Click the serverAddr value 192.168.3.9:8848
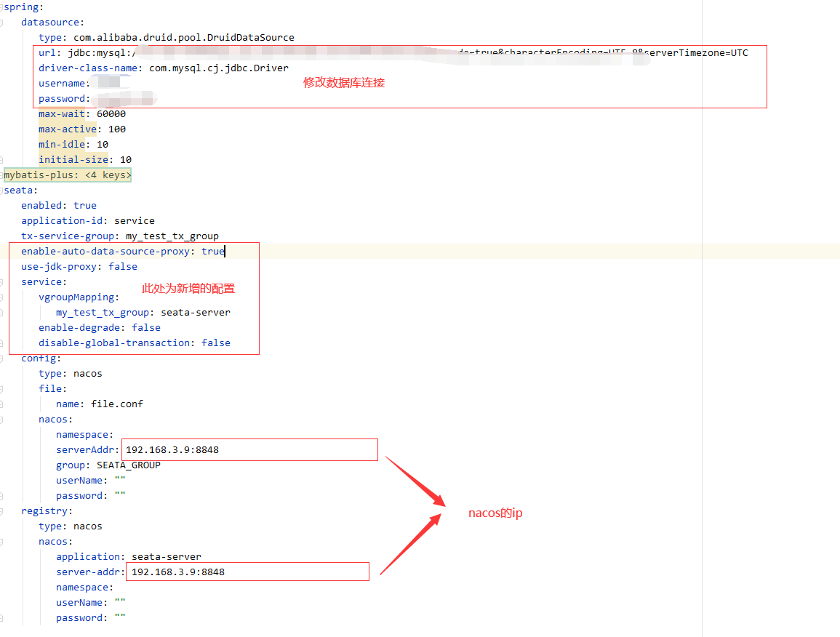 pos(172,450)
